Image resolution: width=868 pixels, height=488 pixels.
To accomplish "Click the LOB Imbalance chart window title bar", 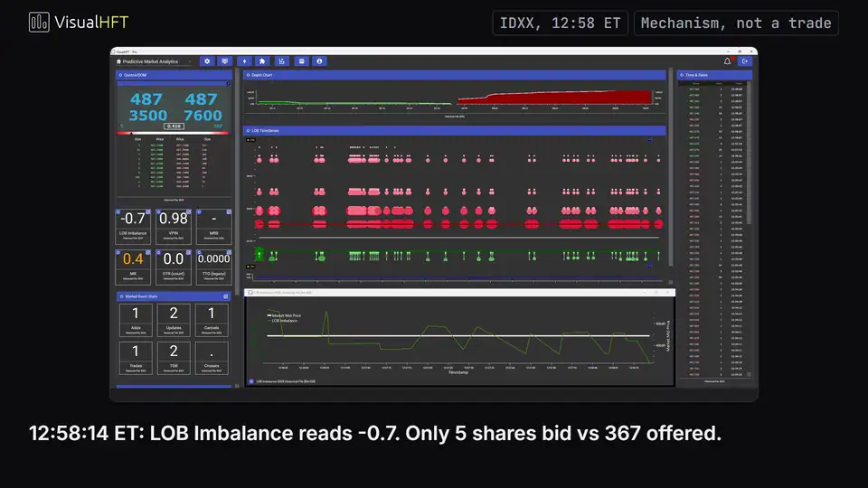I will [x=459, y=292].
